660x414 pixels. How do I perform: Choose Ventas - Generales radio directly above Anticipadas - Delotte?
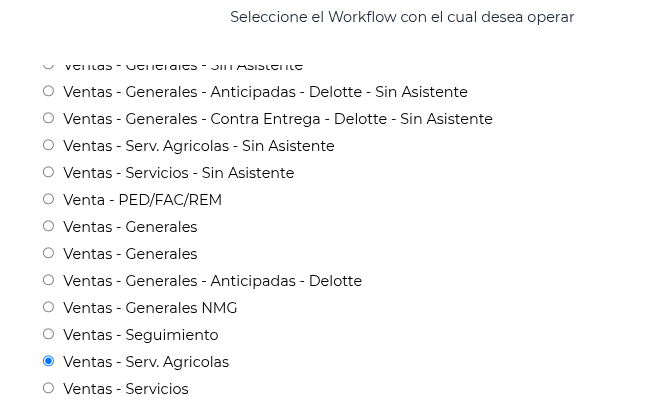tap(48, 253)
